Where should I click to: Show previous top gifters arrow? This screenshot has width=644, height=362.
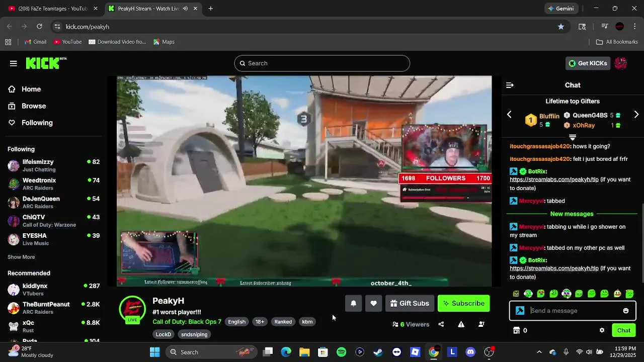pos(509,115)
